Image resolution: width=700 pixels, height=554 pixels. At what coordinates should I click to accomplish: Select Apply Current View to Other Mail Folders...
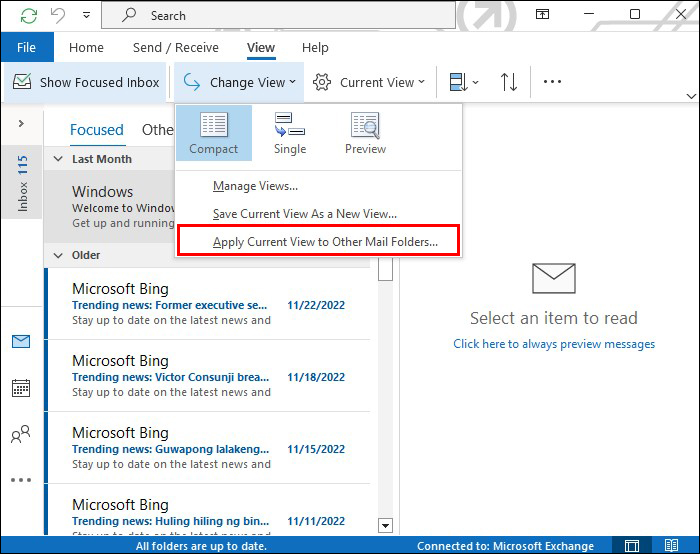coord(319,242)
